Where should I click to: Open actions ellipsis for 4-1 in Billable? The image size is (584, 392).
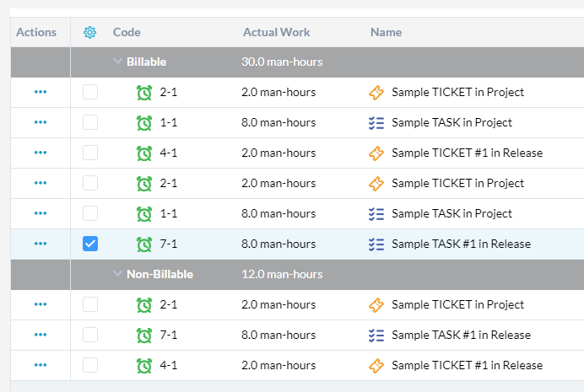(41, 153)
